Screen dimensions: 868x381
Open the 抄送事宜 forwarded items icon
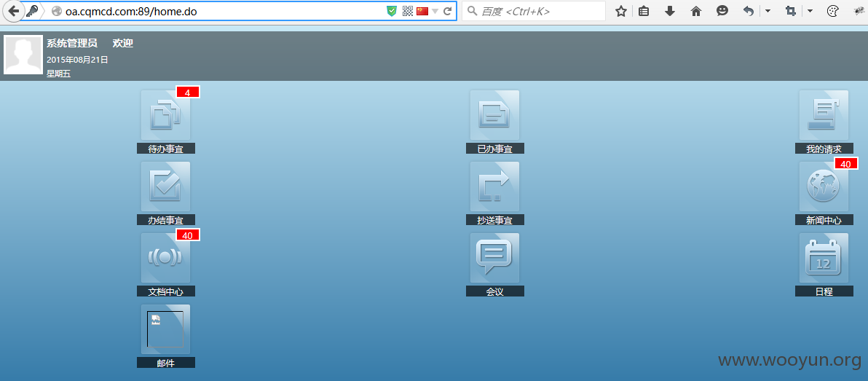click(495, 186)
